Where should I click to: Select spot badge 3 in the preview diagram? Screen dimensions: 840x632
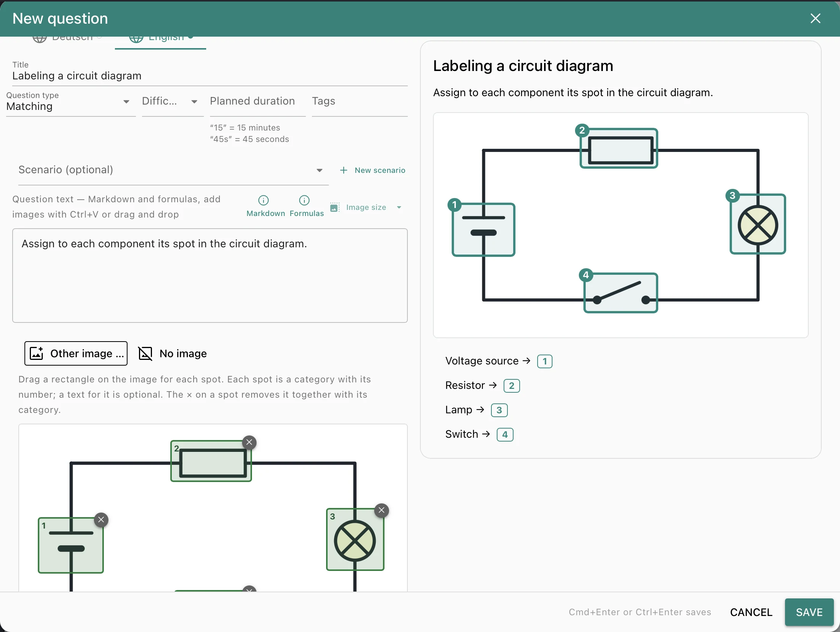coord(732,196)
